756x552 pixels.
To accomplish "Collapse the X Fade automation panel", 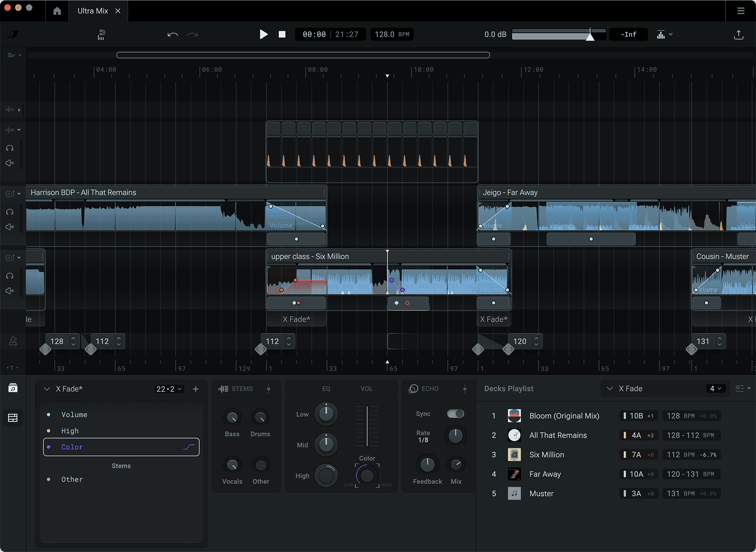I will pyautogui.click(x=46, y=389).
